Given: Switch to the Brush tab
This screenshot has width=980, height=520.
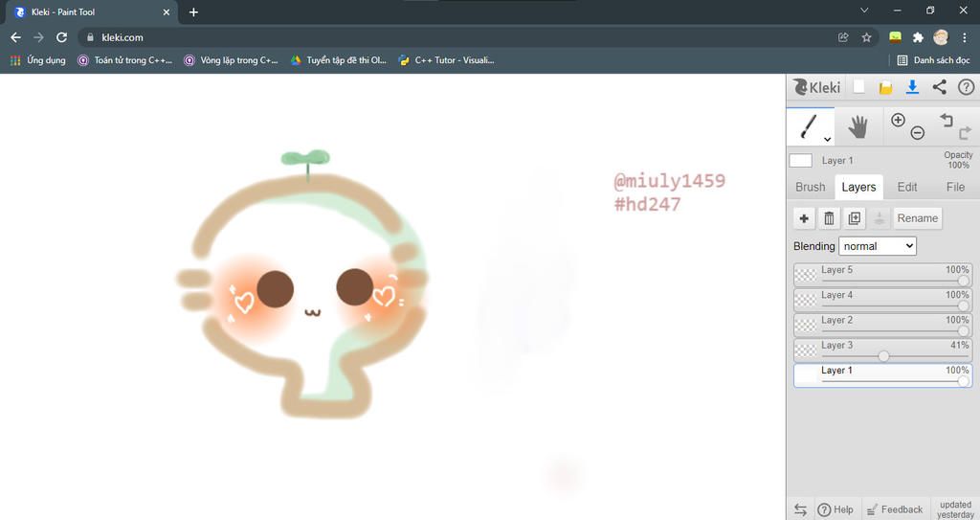Looking at the screenshot, I should click(810, 187).
